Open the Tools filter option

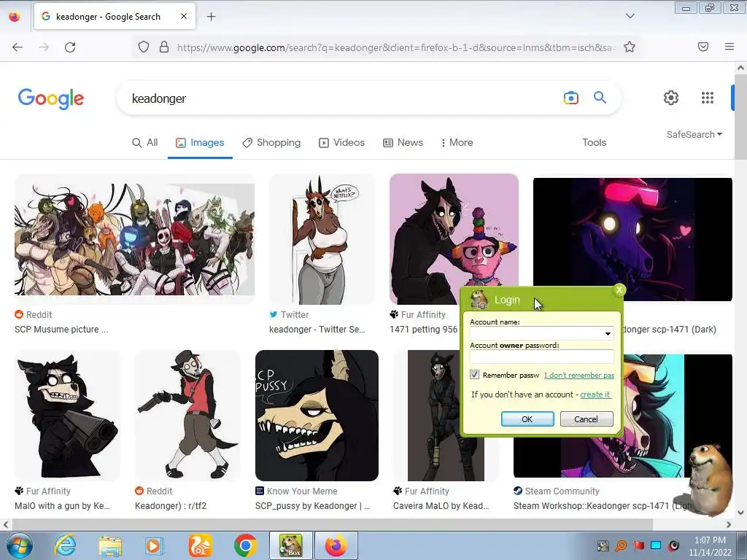(x=594, y=142)
